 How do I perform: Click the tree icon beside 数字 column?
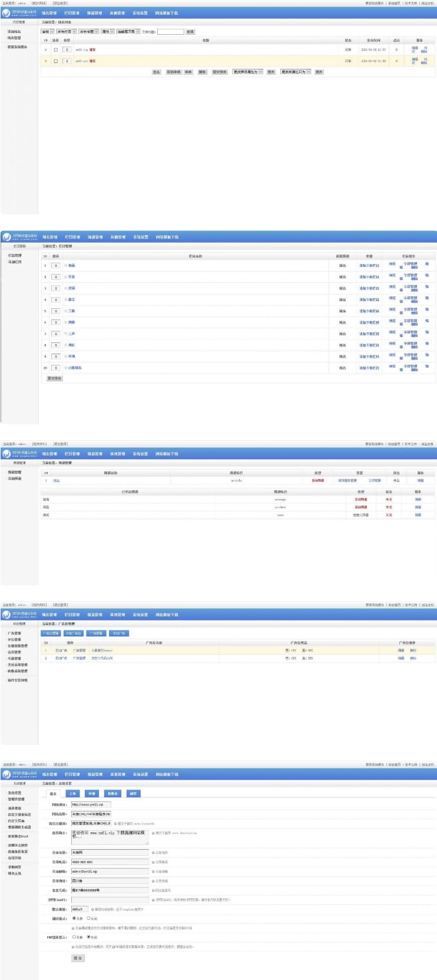(x=66, y=300)
